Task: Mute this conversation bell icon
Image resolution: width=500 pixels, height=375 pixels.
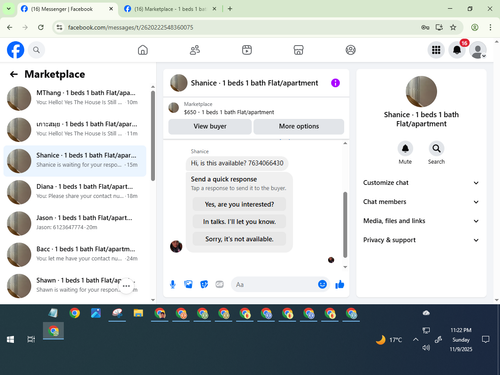Action: click(405, 148)
